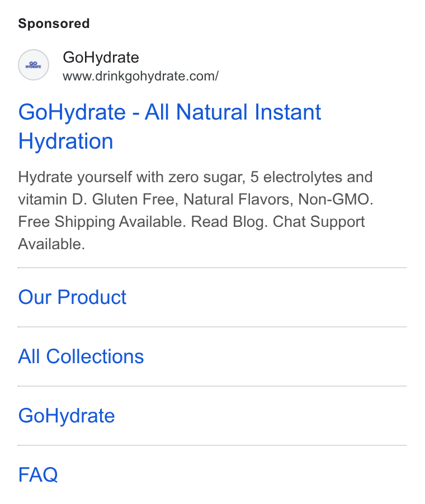Select the blue GoHydrate sitelink below All Collections
The height and width of the screenshot is (504, 425).
(x=67, y=416)
